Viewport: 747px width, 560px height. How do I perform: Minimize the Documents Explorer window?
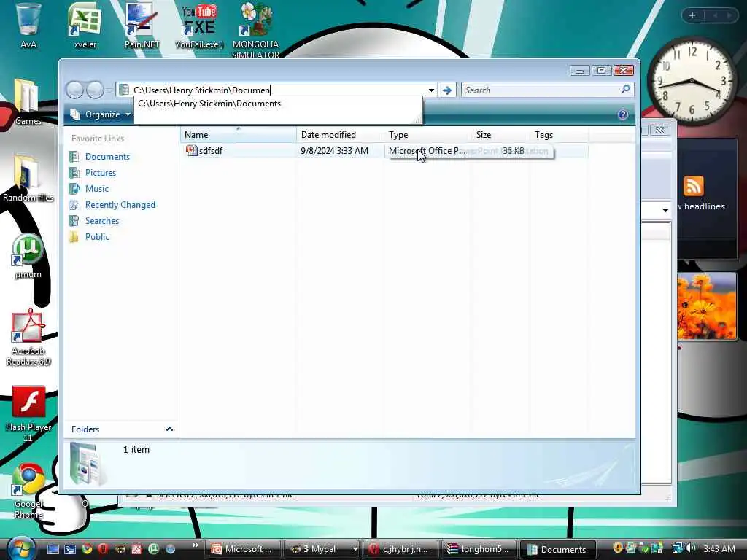tap(580, 71)
